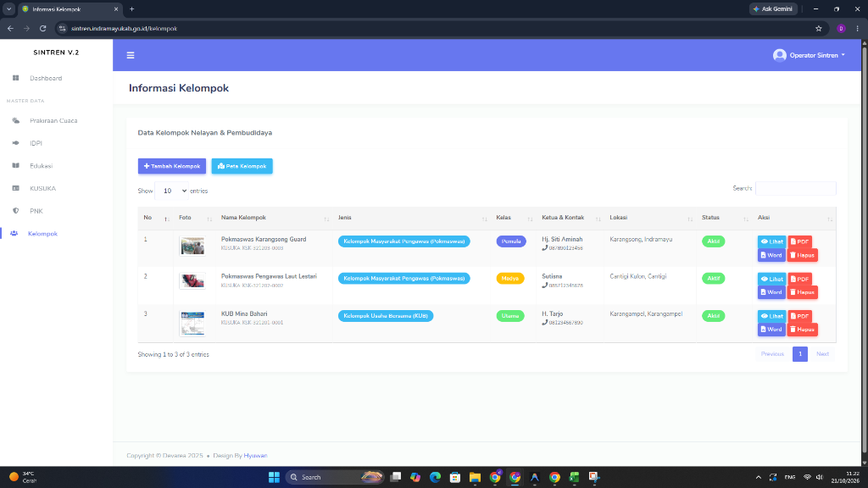The image size is (868, 488).
Task: Open Microsoft Edge from taskbar
Action: [435, 477]
